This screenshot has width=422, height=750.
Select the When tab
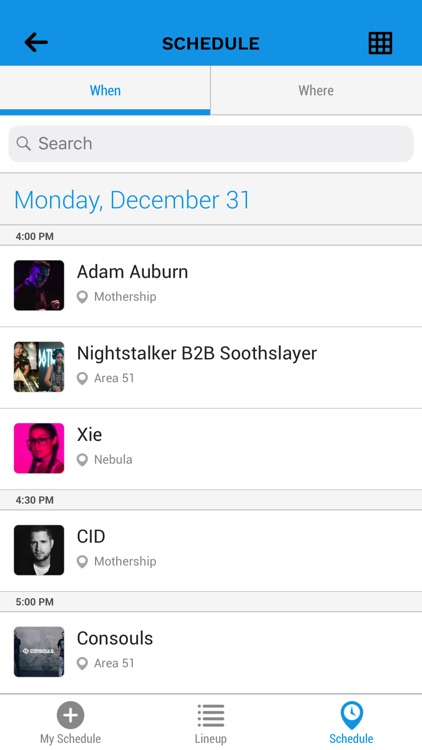click(x=105, y=90)
